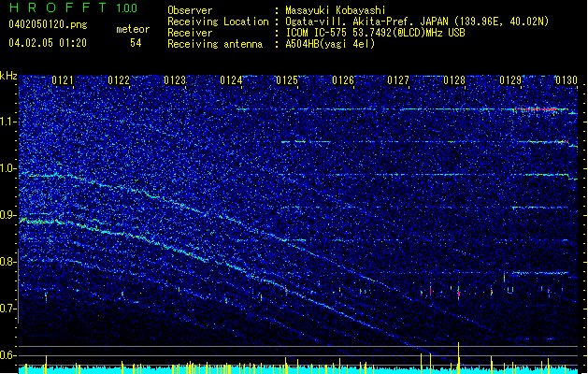Image resolution: width=588 pixels, height=374 pixels.
Task: Click the kHz axis unit label
Action: (x=8, y=76)
